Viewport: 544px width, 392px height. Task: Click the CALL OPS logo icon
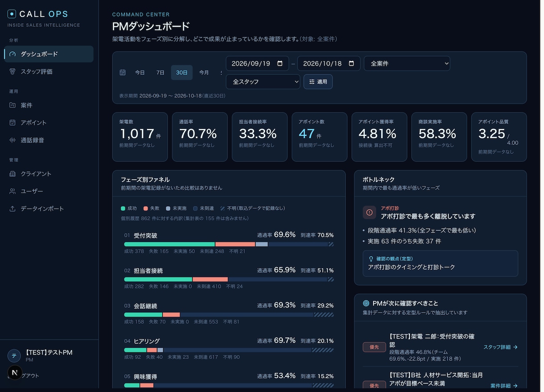[x=12, y=14]
